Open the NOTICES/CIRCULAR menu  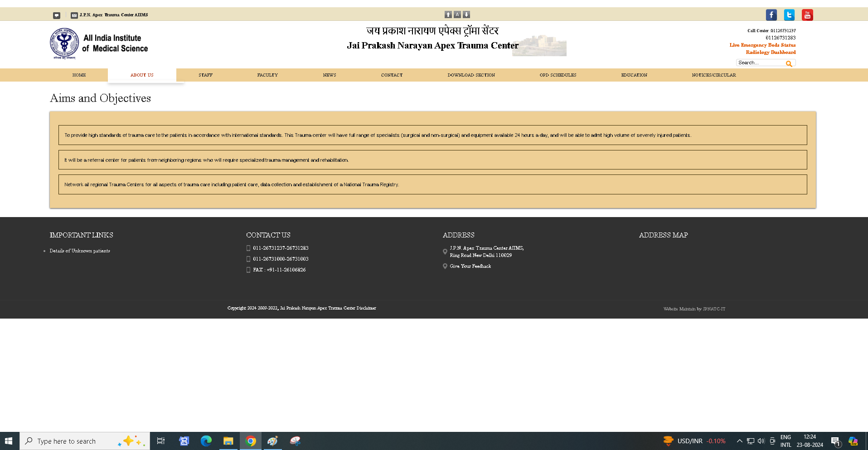point(714,75)
